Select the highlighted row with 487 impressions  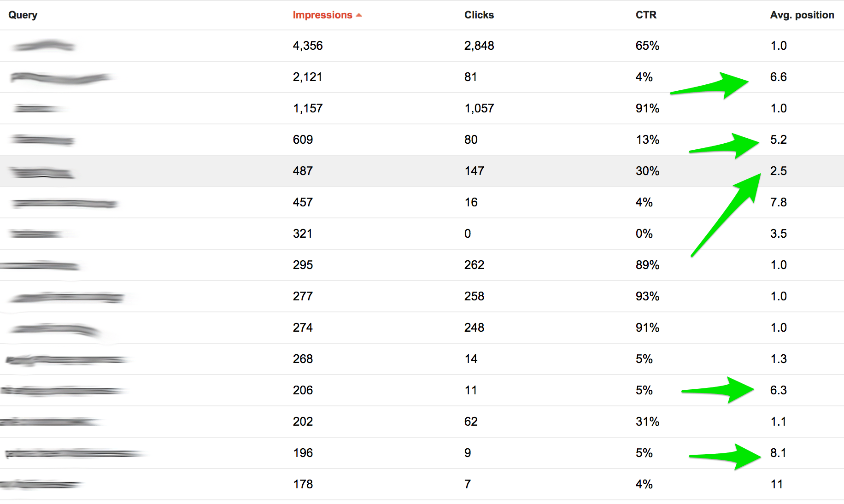(422, 171)
